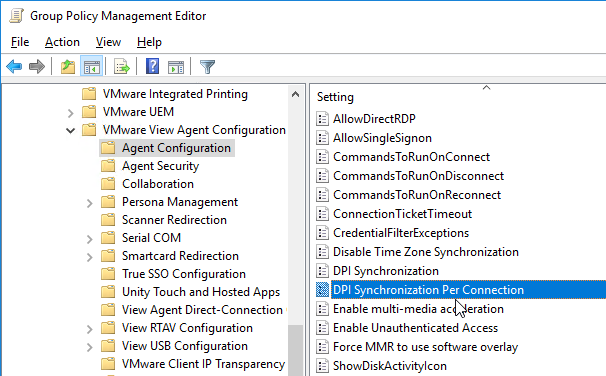Select the ShowDiskActivityIcon setting text

(x=390, y=366)
